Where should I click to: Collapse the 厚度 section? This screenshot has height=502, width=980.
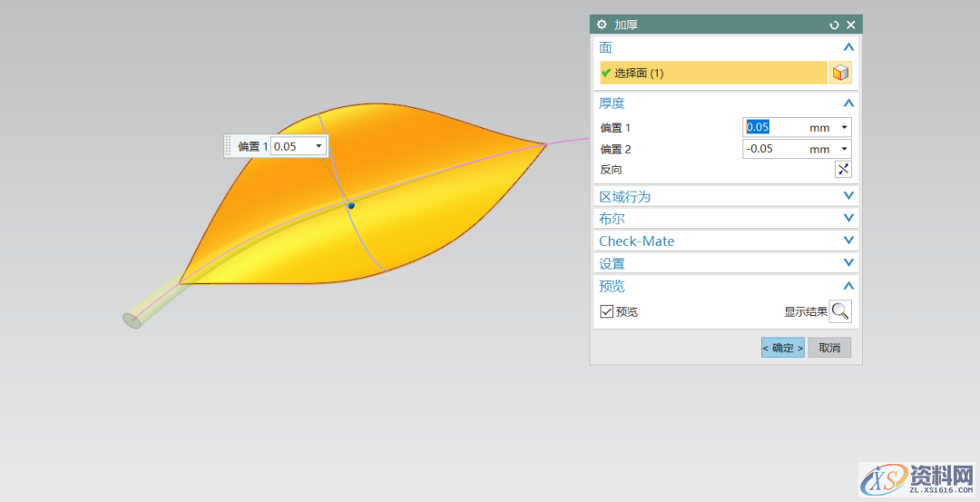click(x=848, y=103)
